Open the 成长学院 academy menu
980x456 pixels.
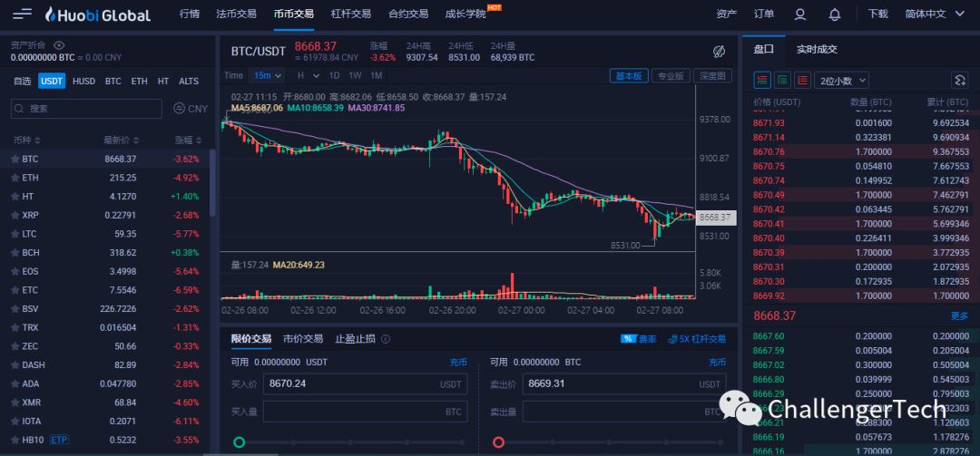click(465, 15)
